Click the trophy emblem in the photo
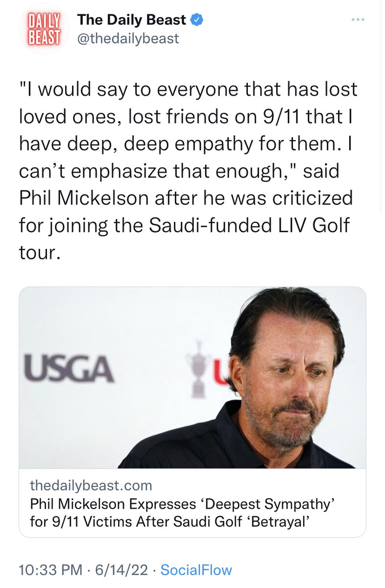The image size is (385, 588). coord(198,367)
